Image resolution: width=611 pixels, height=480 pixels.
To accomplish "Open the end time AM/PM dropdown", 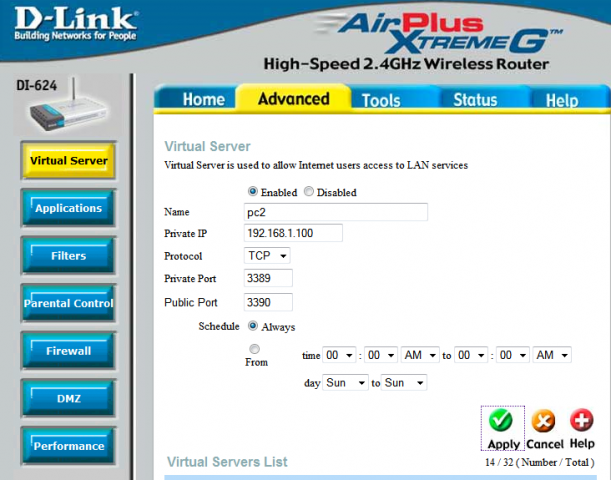I will (552, 355).
